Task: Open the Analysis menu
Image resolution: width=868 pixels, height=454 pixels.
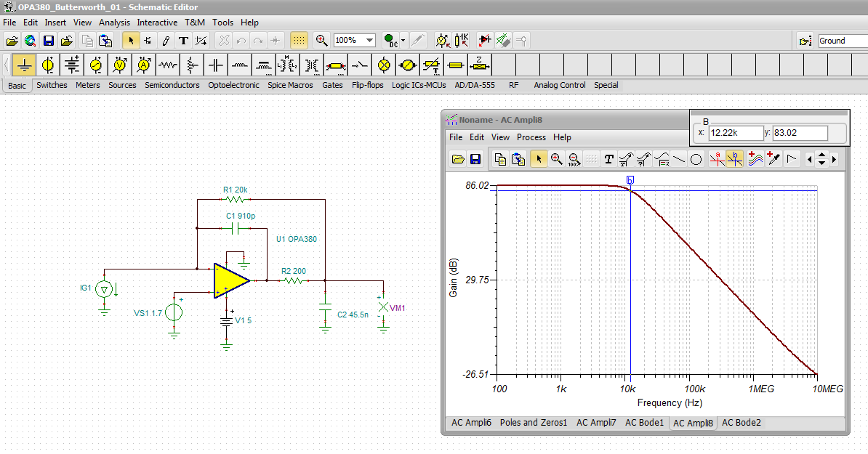Action: (x=114, y=23)
